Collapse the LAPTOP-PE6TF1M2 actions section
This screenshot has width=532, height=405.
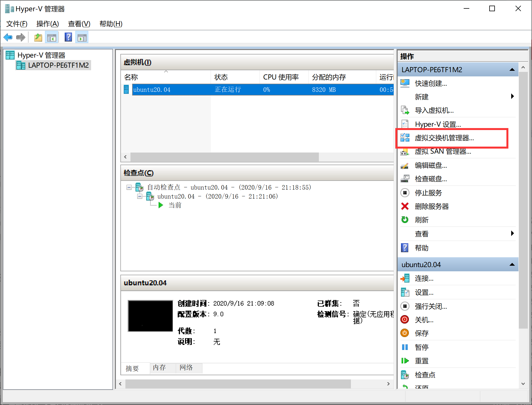(x=512, y=70)
